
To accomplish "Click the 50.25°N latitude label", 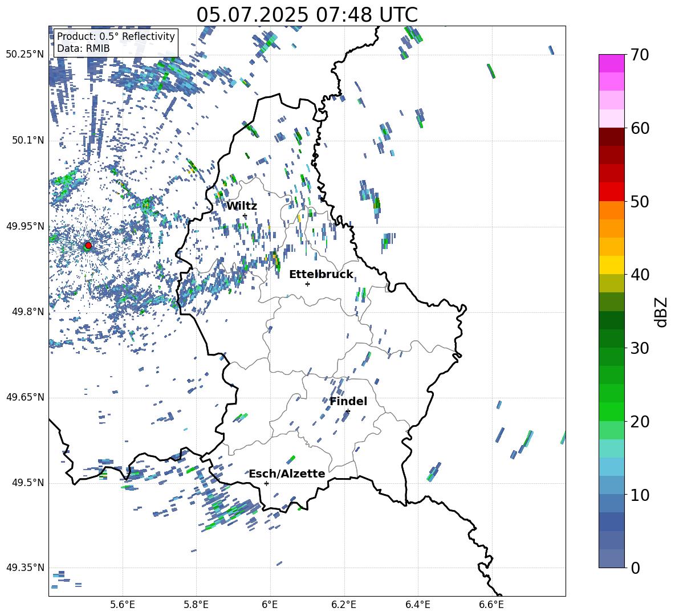I will 25,55.
